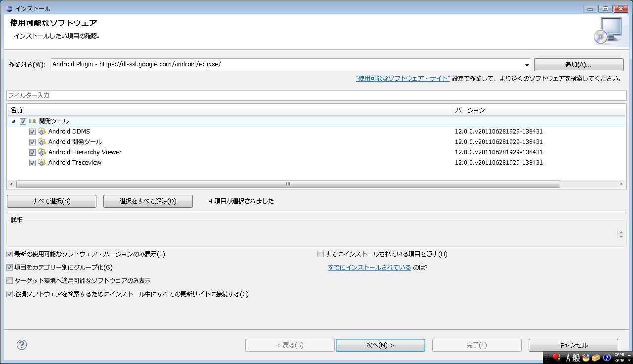This screenshot has height=364, width=633.
Task: Click the version cell of Android DDMS
Action: (499, 132)
